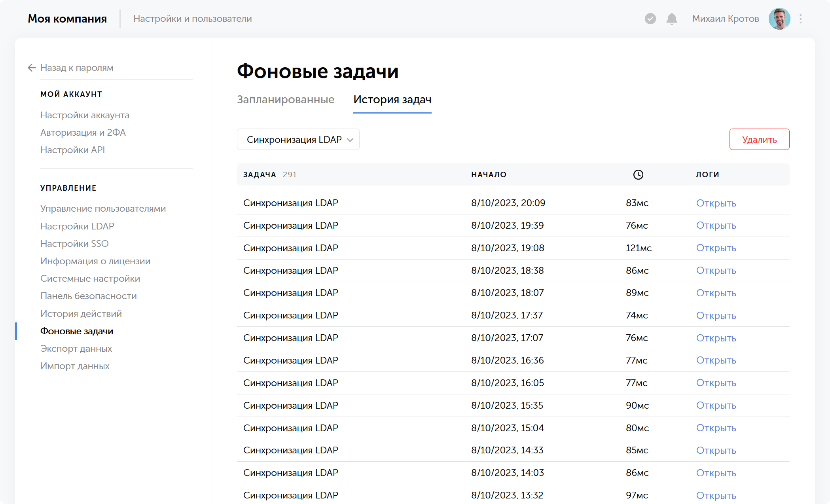Click the red 'Удалить' button

(759, 139)
